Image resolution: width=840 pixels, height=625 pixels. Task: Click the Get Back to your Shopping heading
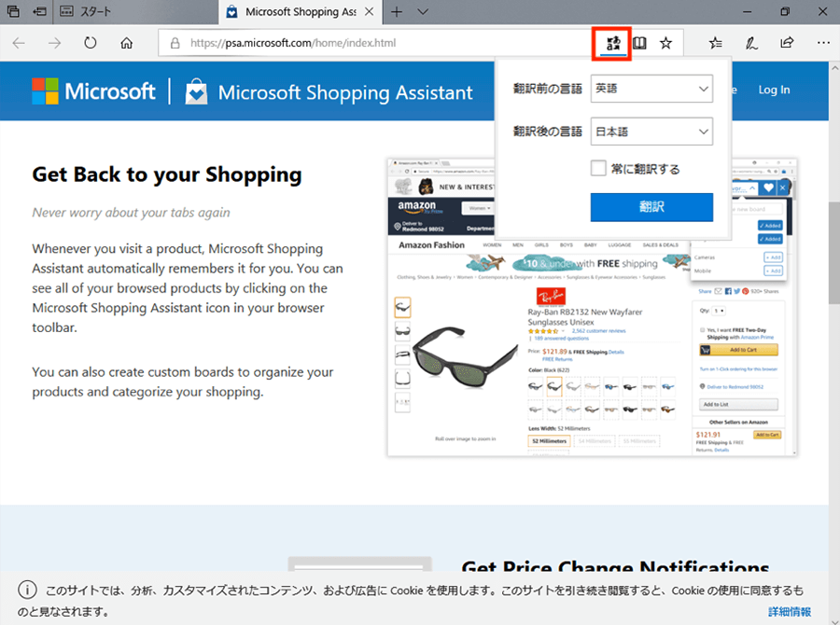pyautogui.click(x=167, y=174)
